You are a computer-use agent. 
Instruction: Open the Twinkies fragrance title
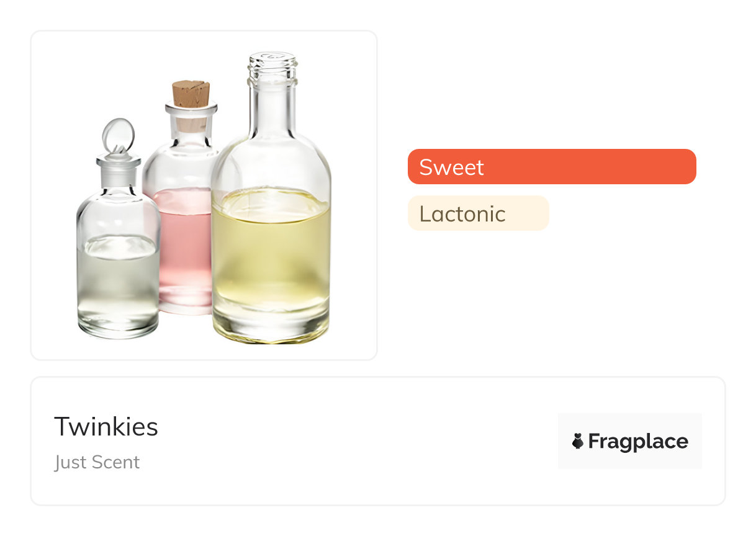click(106, 427)
